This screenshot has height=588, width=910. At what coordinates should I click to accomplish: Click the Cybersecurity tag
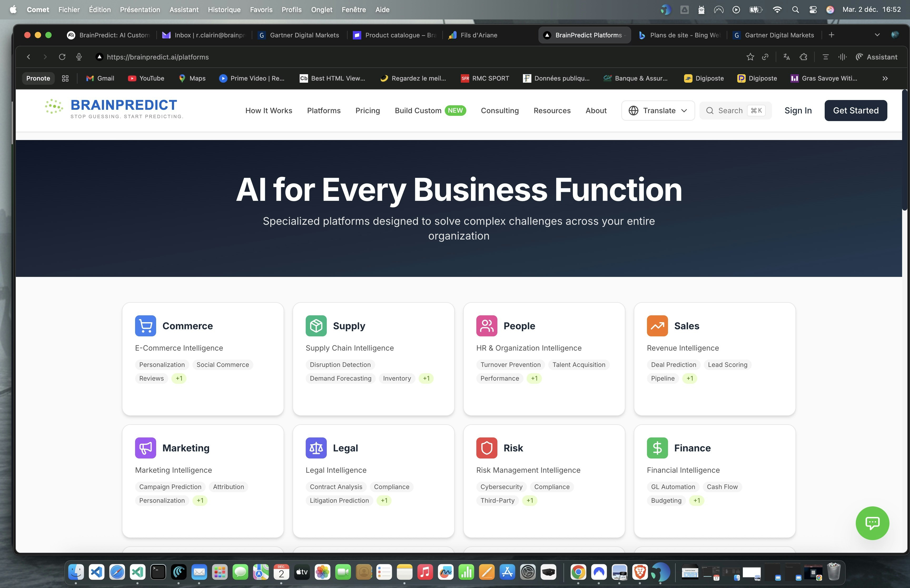click(501, 487)
